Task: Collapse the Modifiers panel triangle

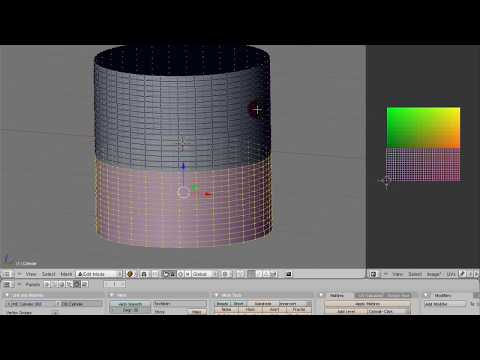Action: tap(426, 295)
